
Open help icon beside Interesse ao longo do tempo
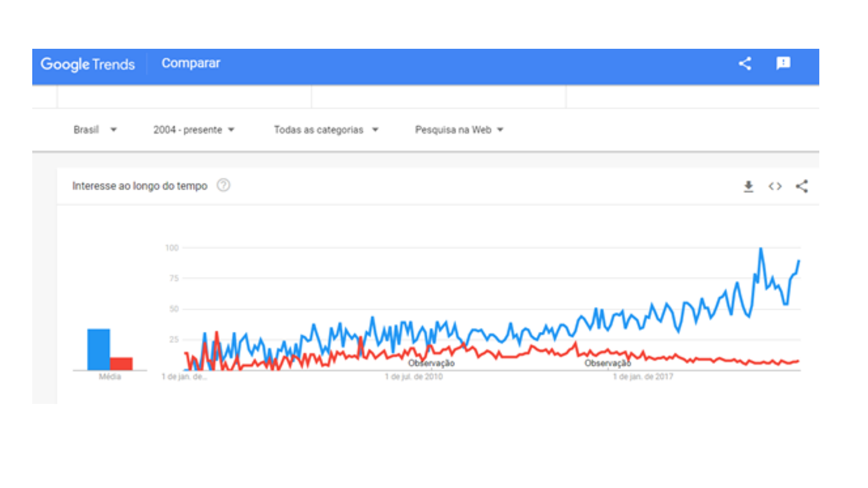tap(223, 185)
